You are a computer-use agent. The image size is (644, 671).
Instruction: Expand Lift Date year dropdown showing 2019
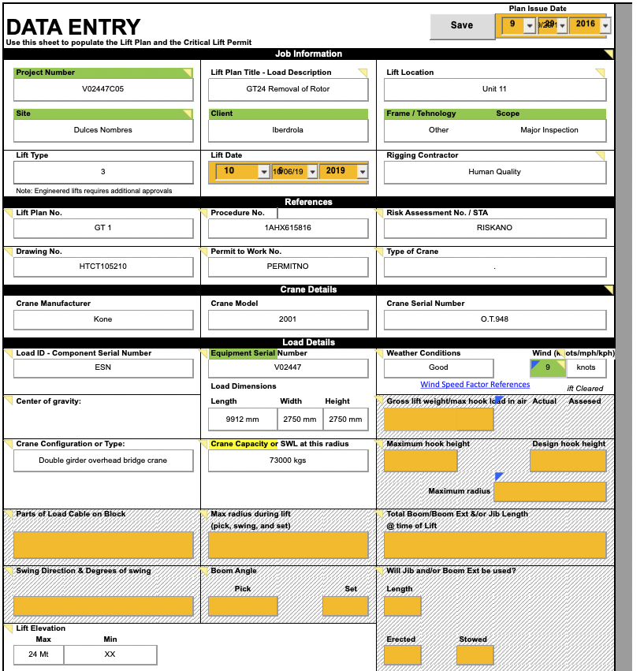pyautogui.click(x=362, y=172)
